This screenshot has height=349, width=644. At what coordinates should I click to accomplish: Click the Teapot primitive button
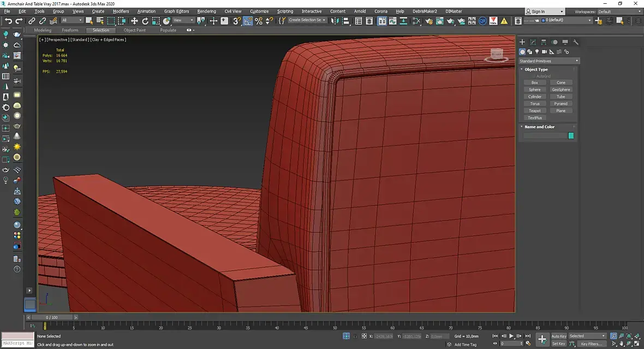click(535, 111)
